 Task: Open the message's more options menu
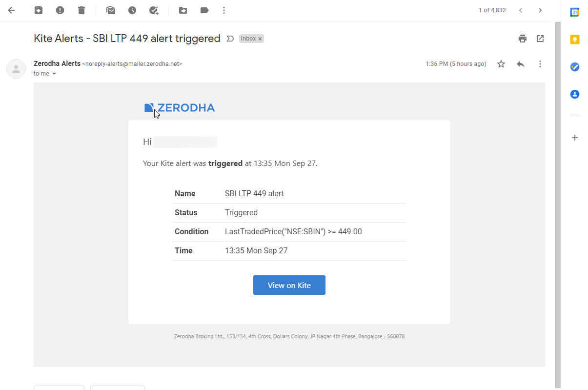click(540, 64)
